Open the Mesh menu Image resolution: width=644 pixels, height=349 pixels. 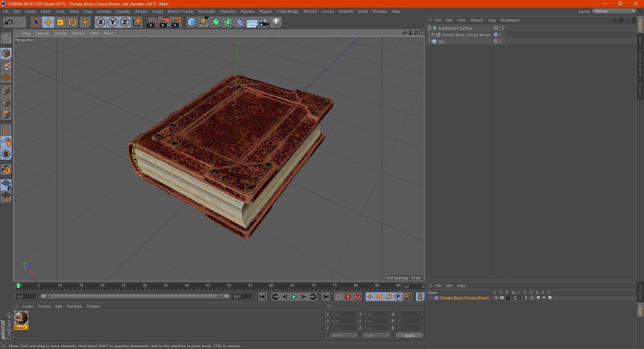tap(74, 11)
